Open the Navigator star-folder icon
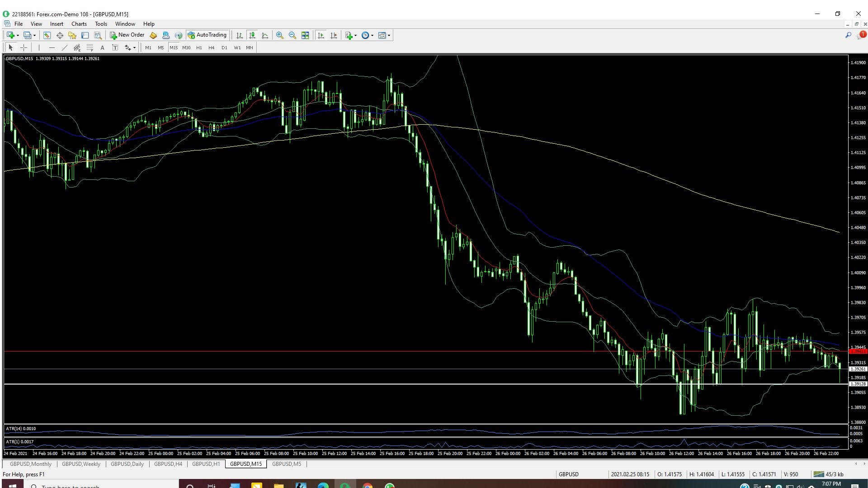Image resolution: width=868 pixels, height=488 pixels. pyautogui.click(x=72, y=35)
